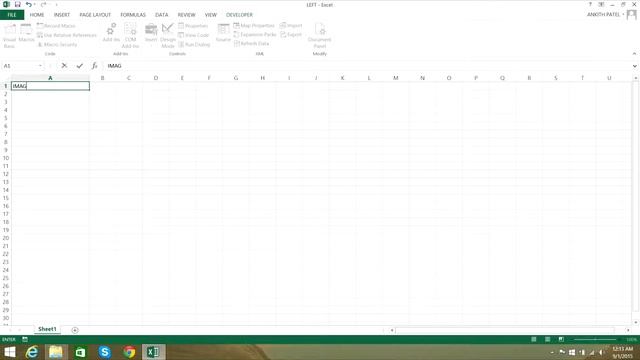
Task: Select the Sheet1 tab
Action: (47, 329)
